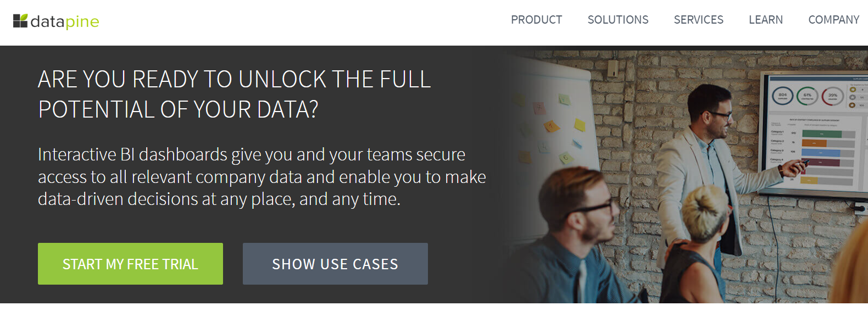Image resolution: width=868 pixels, height=322 pixels.
Task: Click the START MY FREE TRIAL button
Action: click(x=130, y=264)
